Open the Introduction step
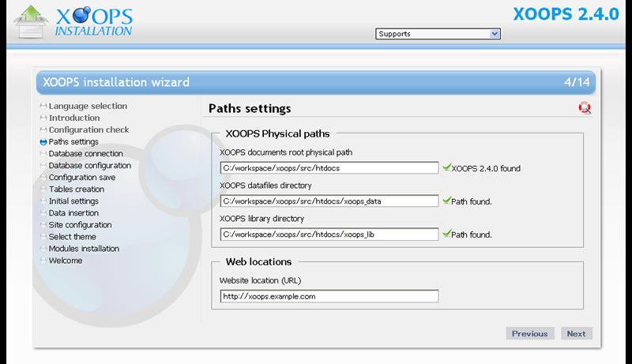The image size is (632, 364). (x=74, y=118)
